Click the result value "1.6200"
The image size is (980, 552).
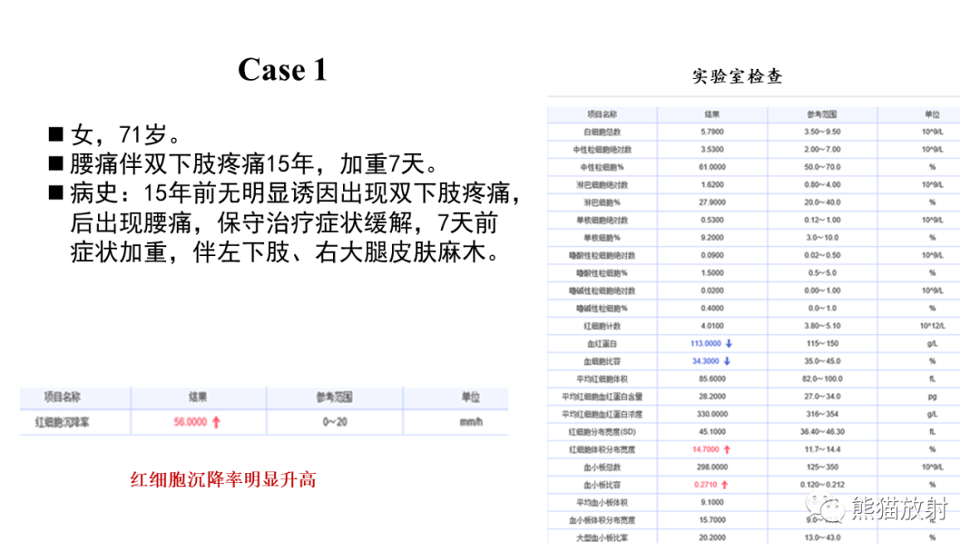coord(712,185)
